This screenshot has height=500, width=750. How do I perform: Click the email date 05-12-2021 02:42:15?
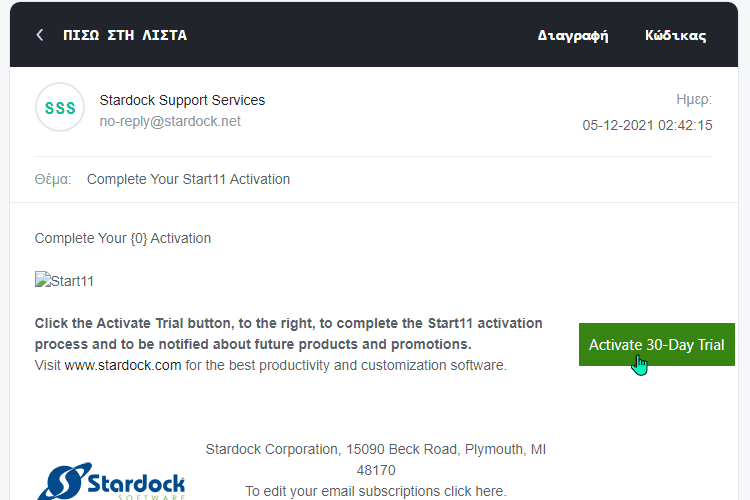pyautogui.click(x=647, y=125)
